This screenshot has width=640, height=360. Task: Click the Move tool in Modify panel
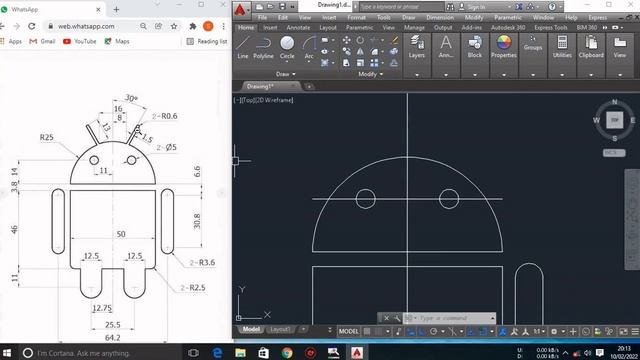coord(346,40)
